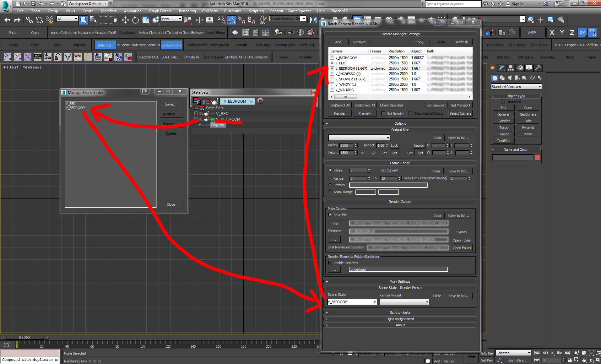This screenshot has width=601, height=364.
Task: Open the Standard Primitives dropdown
Action: tap(516, 87)
